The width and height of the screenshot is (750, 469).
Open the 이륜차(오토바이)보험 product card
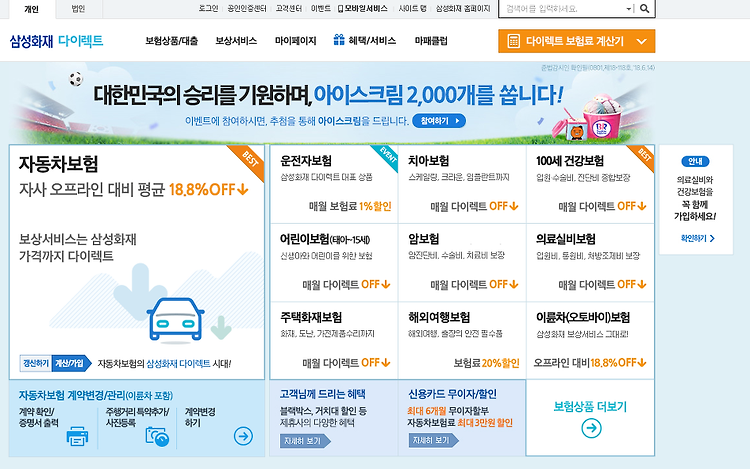(590, 341)
